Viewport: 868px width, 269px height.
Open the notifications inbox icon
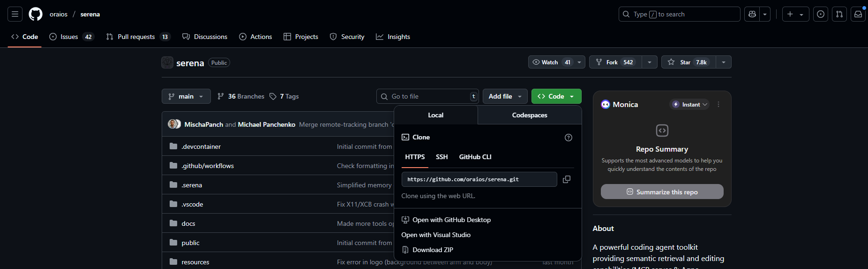[x=858, y=14]
